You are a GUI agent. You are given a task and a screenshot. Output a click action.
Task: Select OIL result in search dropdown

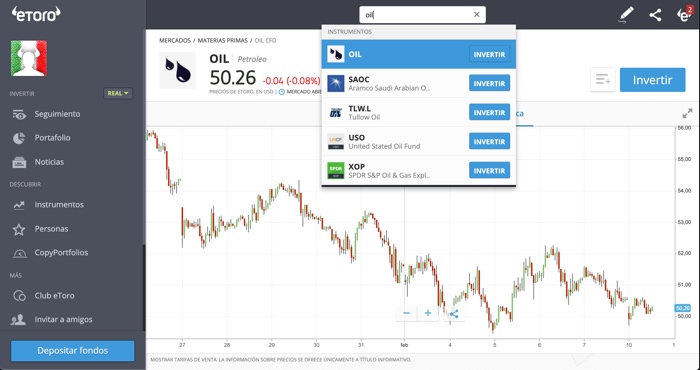coord(419,54)
